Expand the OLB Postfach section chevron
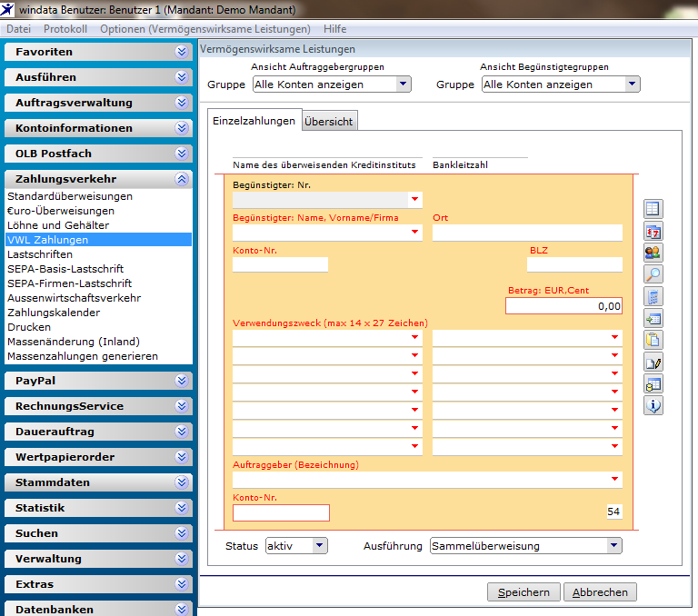This screenshot has width=698, height=616. click(x=182, y=154)
